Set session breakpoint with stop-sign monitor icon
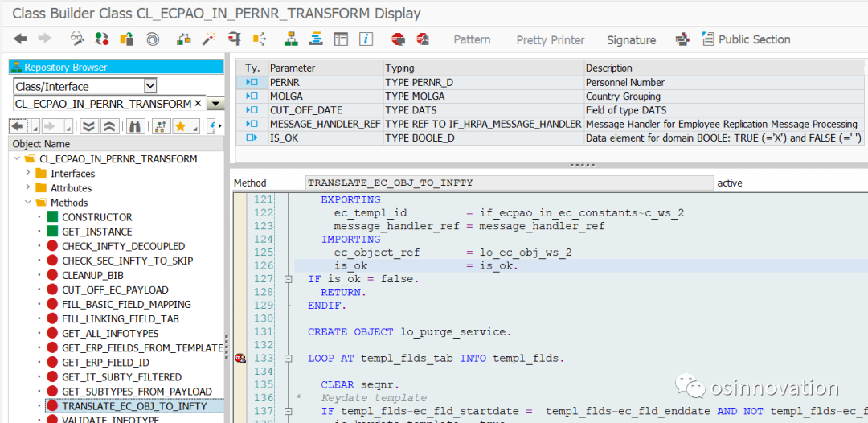The width and height of the screenshot is (868, 423). [x=398, y=39]
